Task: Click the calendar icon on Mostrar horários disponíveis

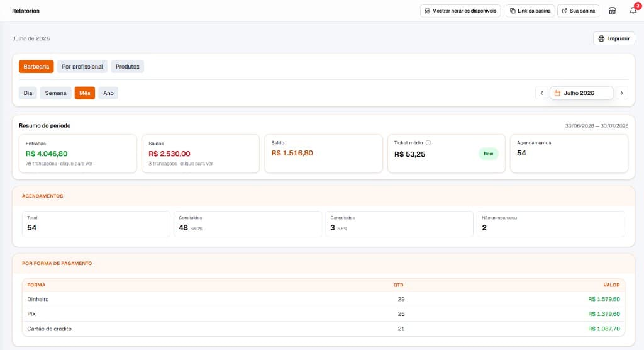Action: point(427,11)
